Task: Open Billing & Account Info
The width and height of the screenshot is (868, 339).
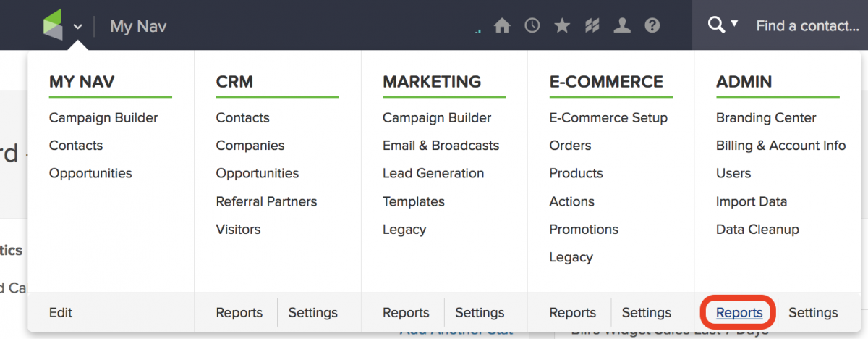Action: [780, 146]
